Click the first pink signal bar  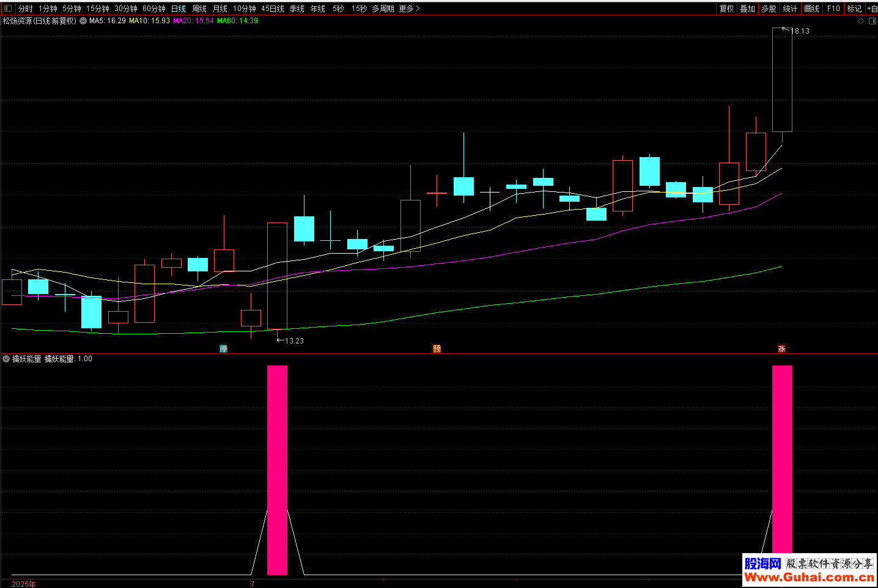click(x=277, y=470)
